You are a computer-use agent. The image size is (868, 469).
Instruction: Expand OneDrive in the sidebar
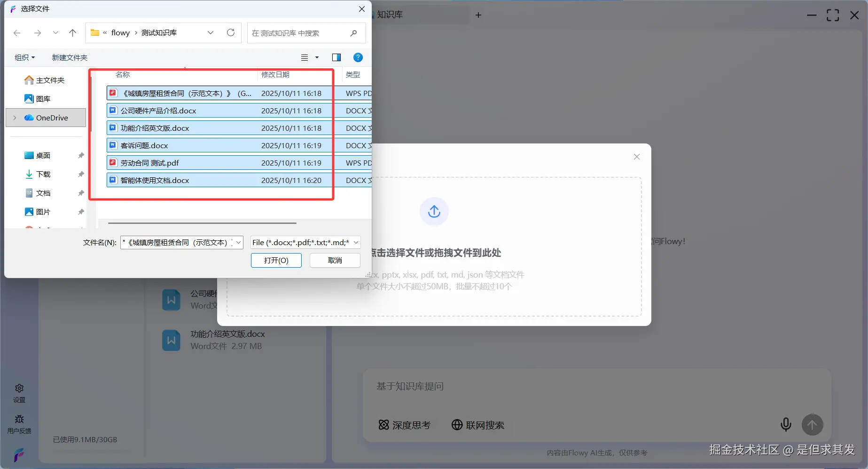[15, 118]
